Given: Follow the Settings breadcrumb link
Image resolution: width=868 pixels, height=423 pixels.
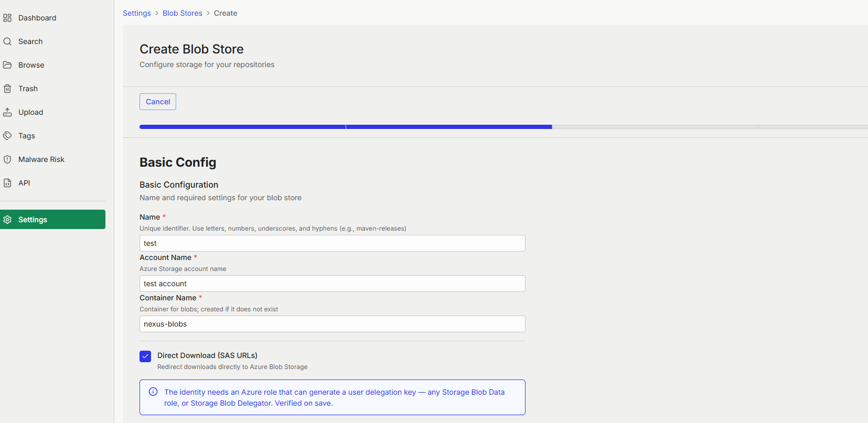Looking at the screenshot, I should pyautogui.click(x=137, y=13).
